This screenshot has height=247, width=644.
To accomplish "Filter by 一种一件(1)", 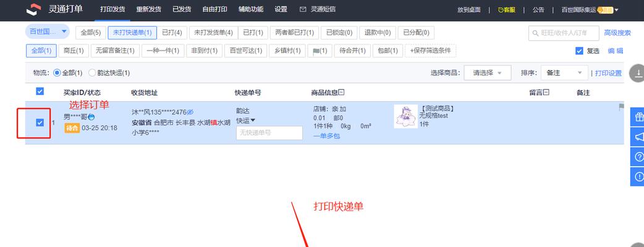I will (163, 51).
